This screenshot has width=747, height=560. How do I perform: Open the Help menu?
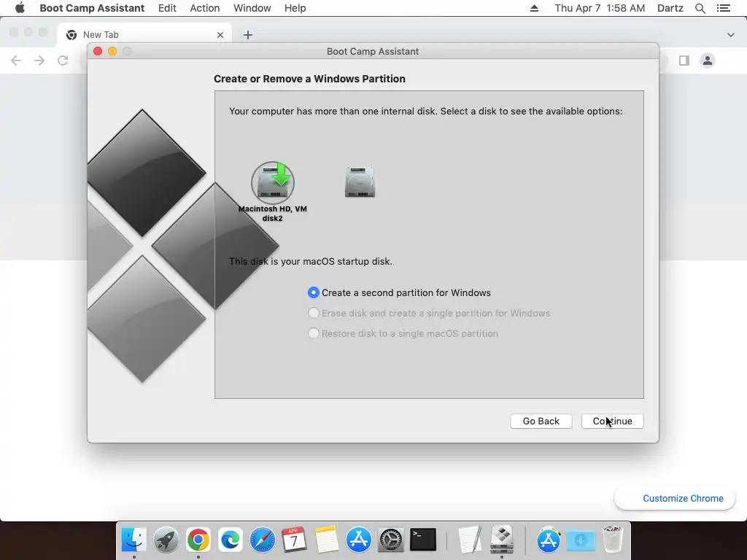coord(295,8)
